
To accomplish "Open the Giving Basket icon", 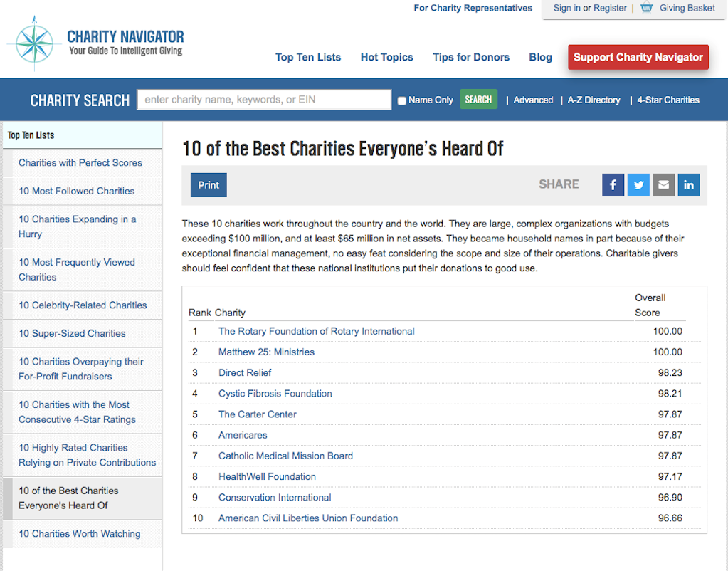I will (646, 8).
